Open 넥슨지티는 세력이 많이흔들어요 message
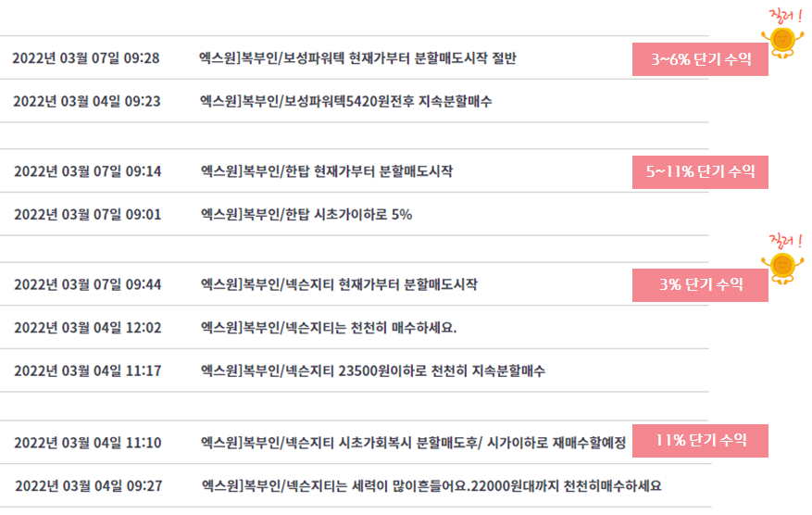 [x=431, y=486]
